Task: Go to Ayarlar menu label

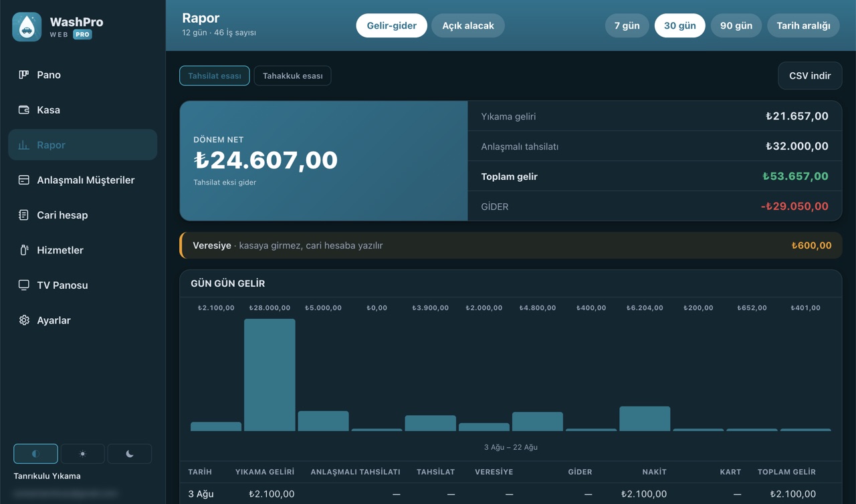Action: (x=53, y=320)
